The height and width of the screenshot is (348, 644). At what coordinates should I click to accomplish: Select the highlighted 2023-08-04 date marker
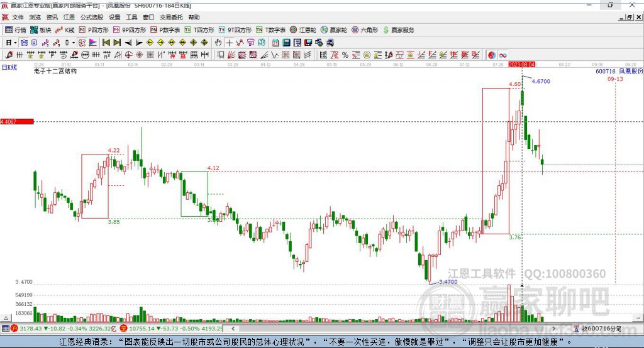point(521,65)
